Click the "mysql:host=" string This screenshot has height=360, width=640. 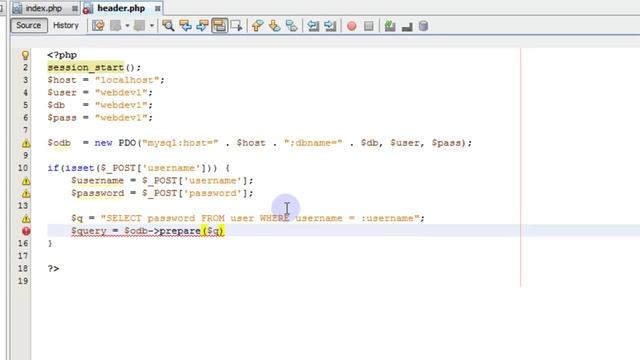(x=180, y=143)
